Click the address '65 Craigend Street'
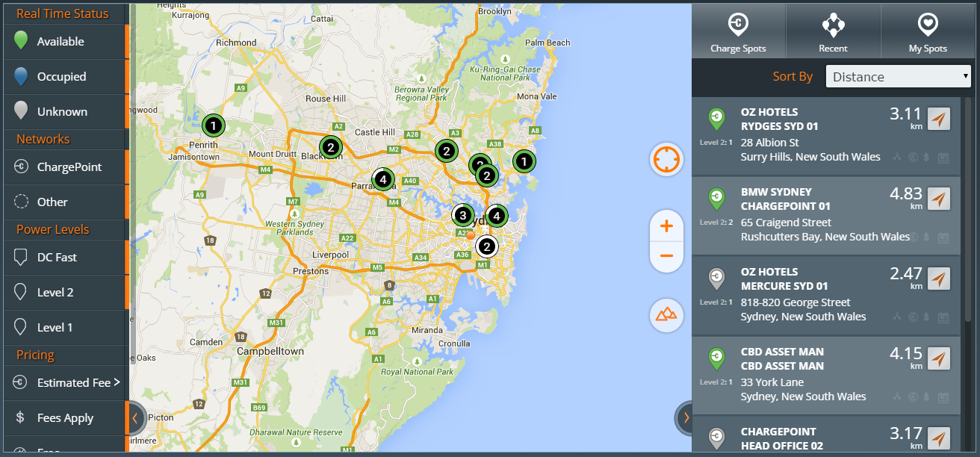This screenshot has width=980, height=457. [x=786, y=222]
